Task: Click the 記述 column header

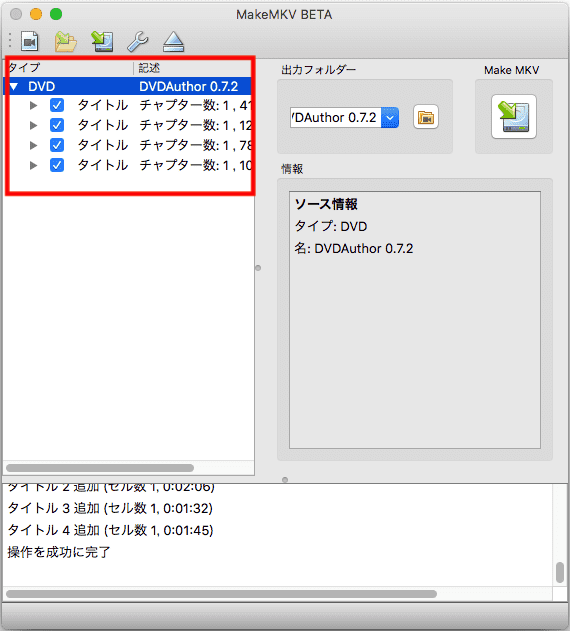Action: 193,68
